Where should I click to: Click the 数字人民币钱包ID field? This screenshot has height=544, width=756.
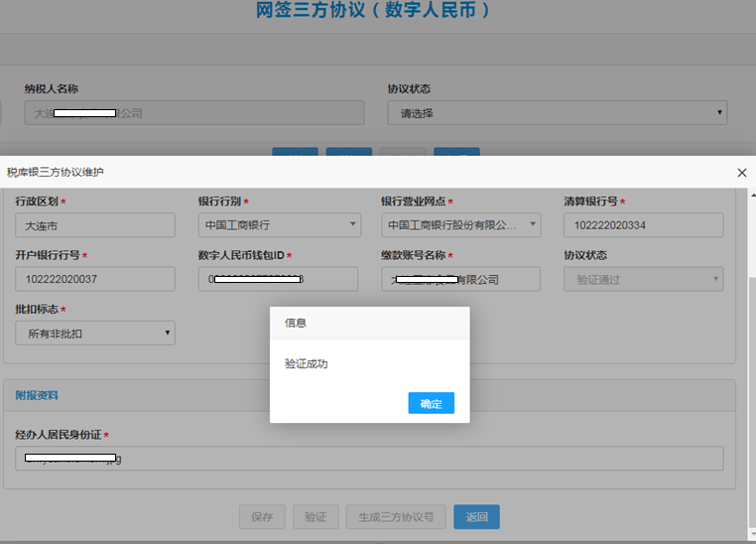click(x=278, y=279)
